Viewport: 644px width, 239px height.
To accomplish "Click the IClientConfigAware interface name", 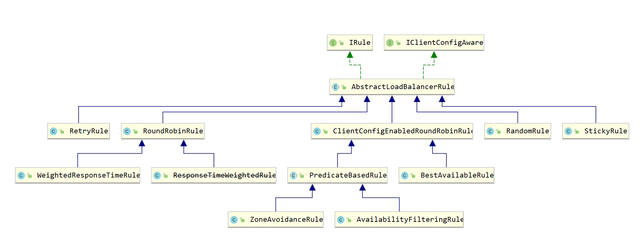I will pyautogui.click(x=444, y=43).
